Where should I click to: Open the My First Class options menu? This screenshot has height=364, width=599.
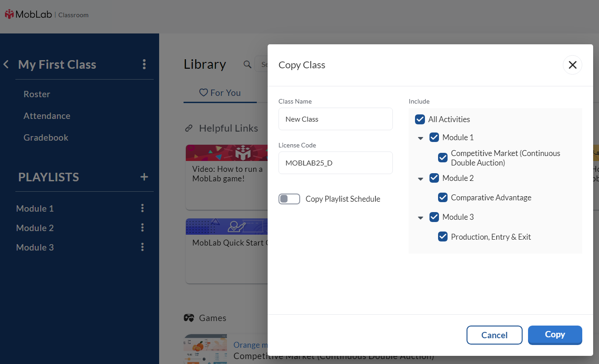144,64
